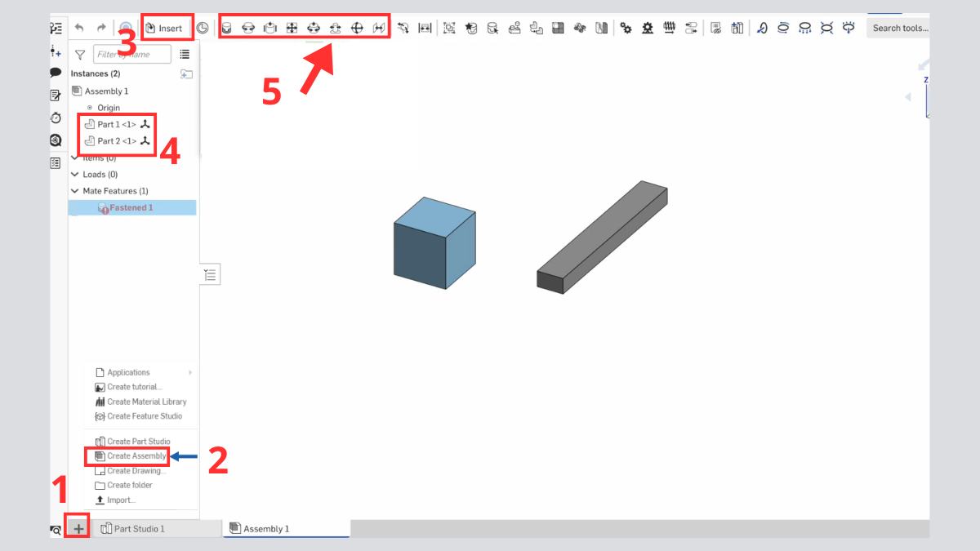
Task: Click the Insert parts button
Action: (x=164, y=28)
